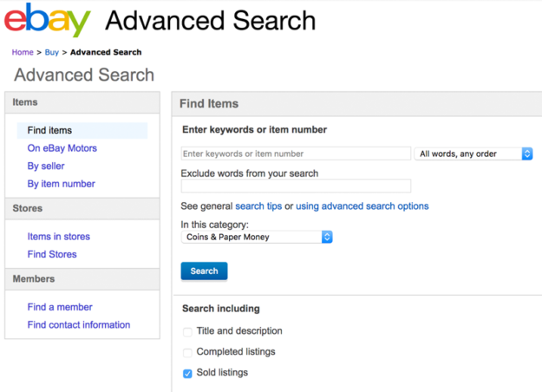Viewport: 542px width, 392px height.
Task: Select the All words, any order combo box
Action: pyautogui.click(x=473, y=154)
